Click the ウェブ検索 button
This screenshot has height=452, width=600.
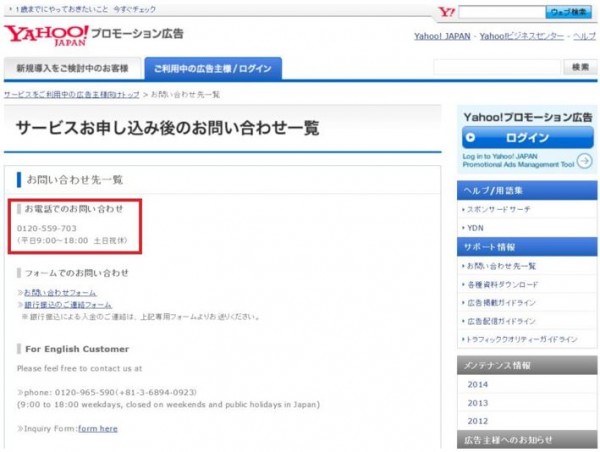click(568, 12)
